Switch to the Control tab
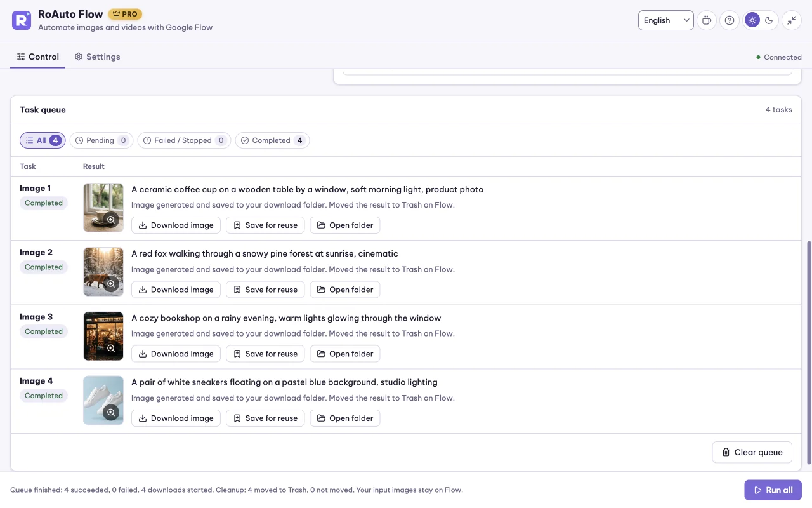 (x=38, y=57)
